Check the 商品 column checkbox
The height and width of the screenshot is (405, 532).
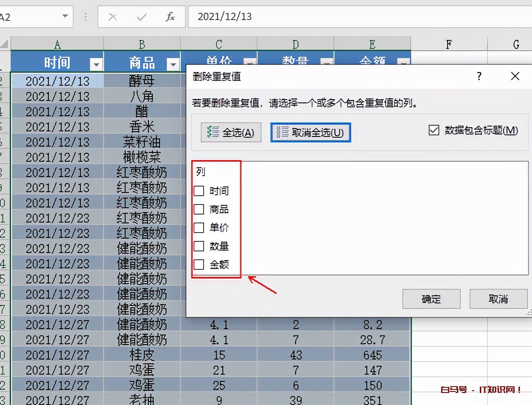tap(199, 209)
